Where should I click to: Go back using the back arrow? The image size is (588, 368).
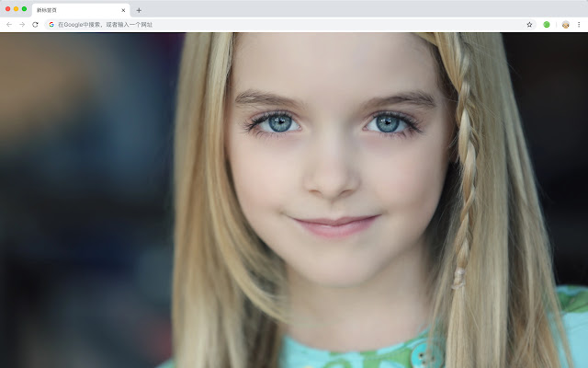(9, 25)
